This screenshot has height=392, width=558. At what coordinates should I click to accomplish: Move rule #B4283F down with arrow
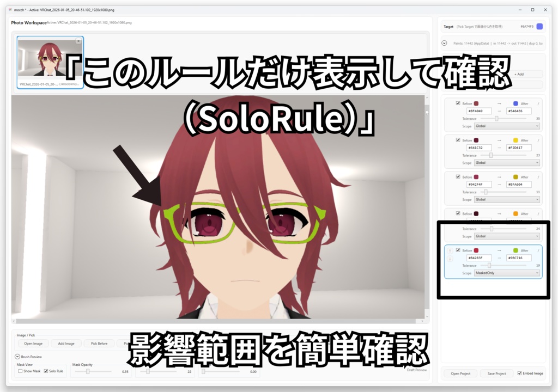(x=450, y=259)
